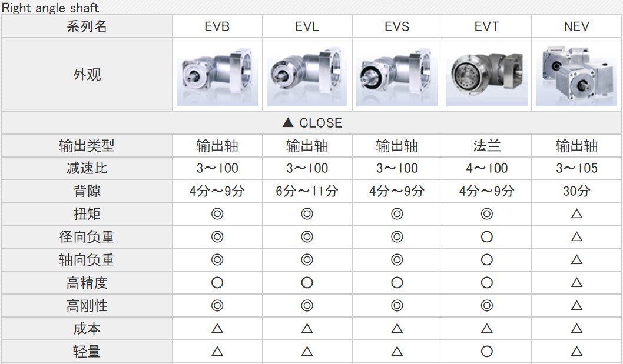The height and width of the screenshot is (364, 623).
Task: Click the 法兰 output type cell for EVT
Action: click(487, 146)
